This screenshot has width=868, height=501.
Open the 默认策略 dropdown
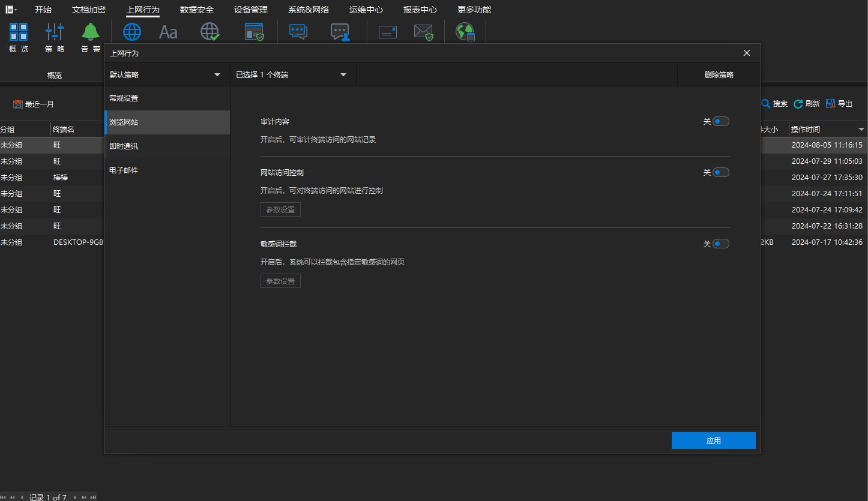point(167,74)
